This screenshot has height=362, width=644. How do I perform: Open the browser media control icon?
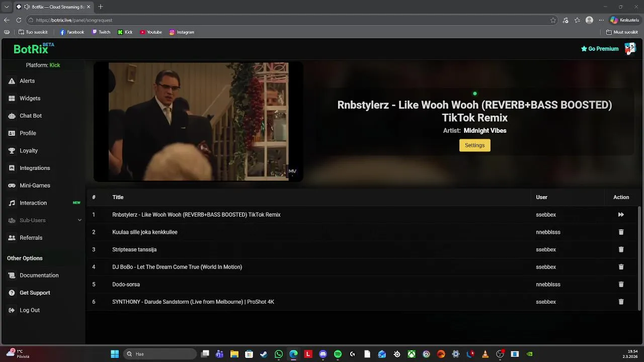click(x=566, y=20)
